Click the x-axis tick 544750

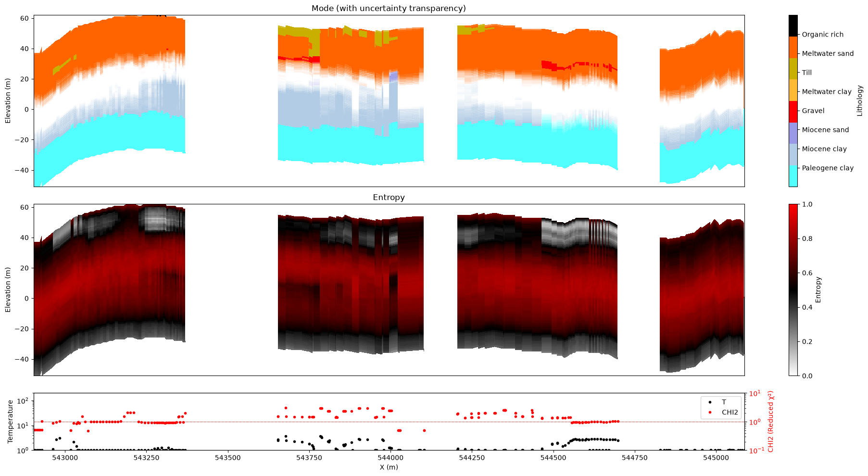(x=635, y=457)
